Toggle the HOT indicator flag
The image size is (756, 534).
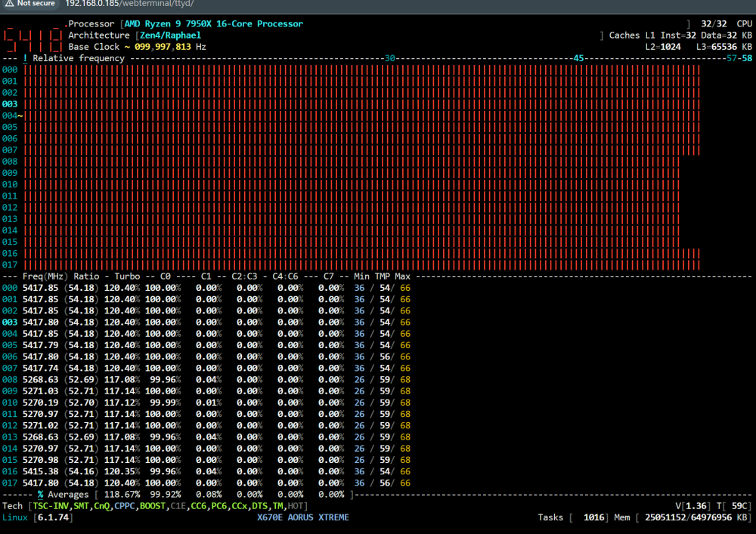pyautogui.click(x=295, y=506)
